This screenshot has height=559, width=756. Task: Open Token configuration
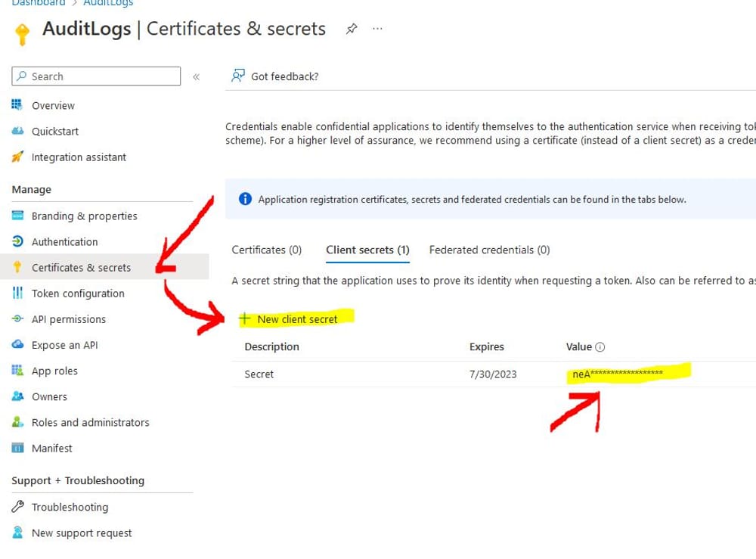79,293
